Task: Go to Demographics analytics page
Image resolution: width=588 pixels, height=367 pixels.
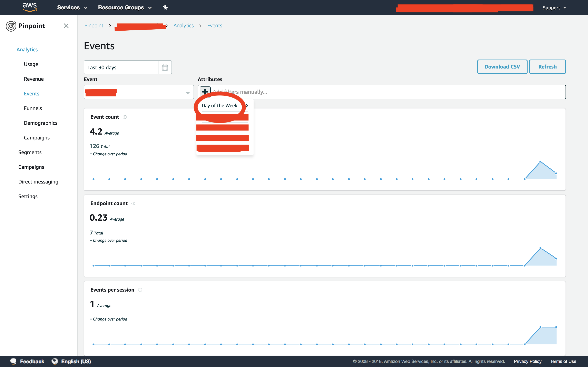Action: (x=41, y=123)
